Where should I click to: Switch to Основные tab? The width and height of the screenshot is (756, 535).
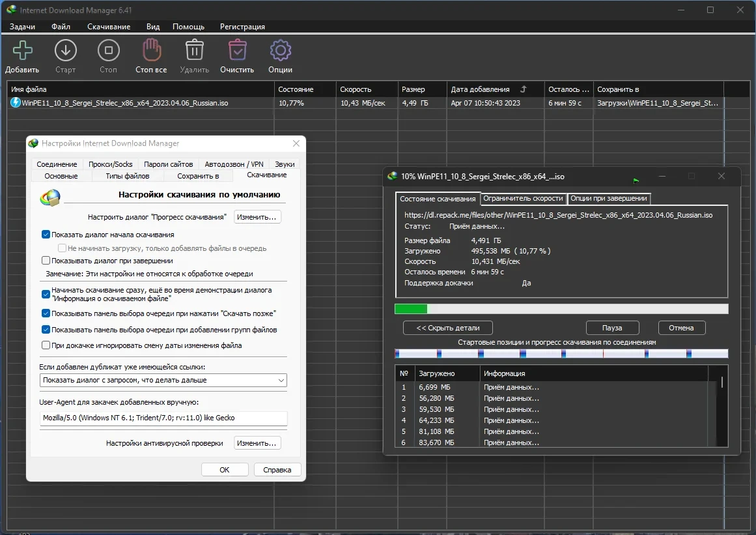(x=61, y=176)
